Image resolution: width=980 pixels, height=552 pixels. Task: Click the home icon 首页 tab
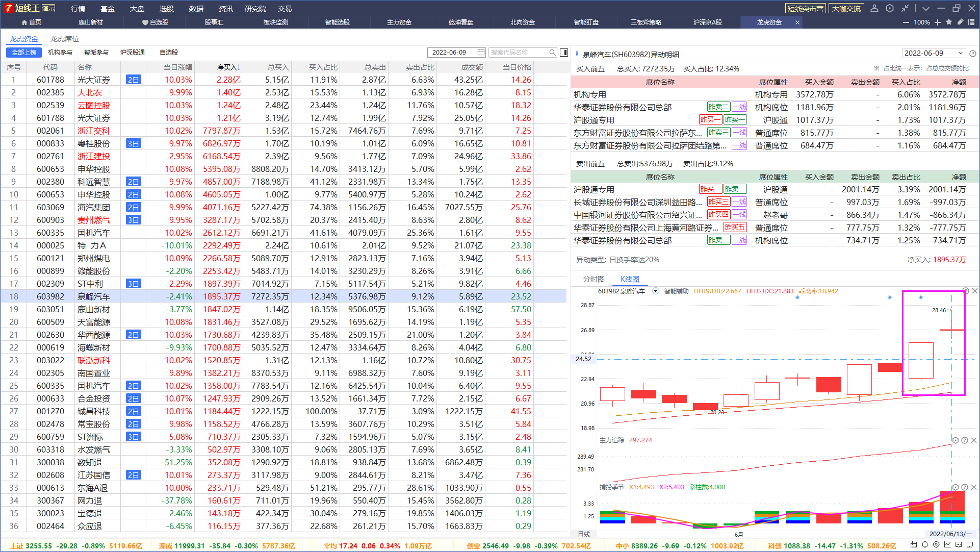pos(31,22)
